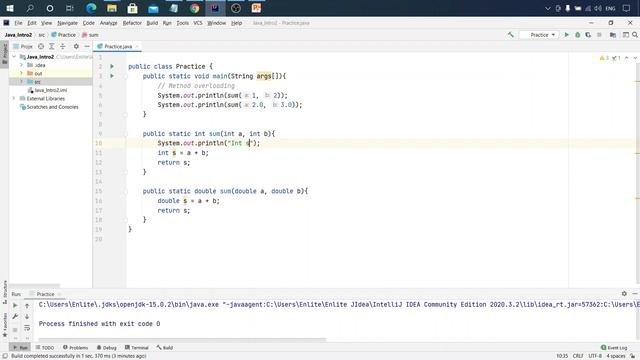Open the Build tool window

[165, 348]
